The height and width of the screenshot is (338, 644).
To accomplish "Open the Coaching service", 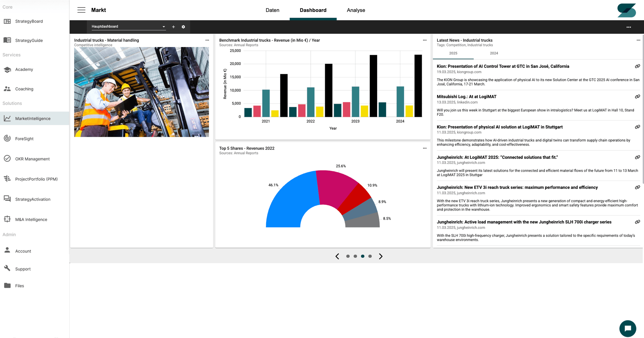I will pyautogui.click(x=24, y=89).
